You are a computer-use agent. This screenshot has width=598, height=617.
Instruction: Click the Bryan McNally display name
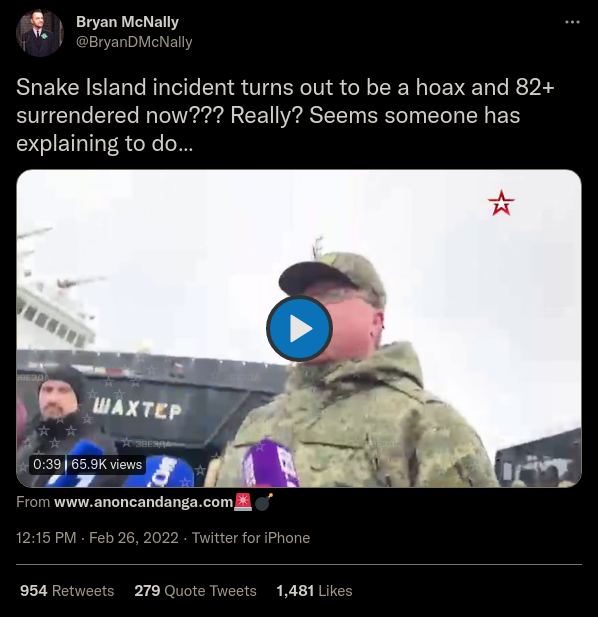coord(127,22)
